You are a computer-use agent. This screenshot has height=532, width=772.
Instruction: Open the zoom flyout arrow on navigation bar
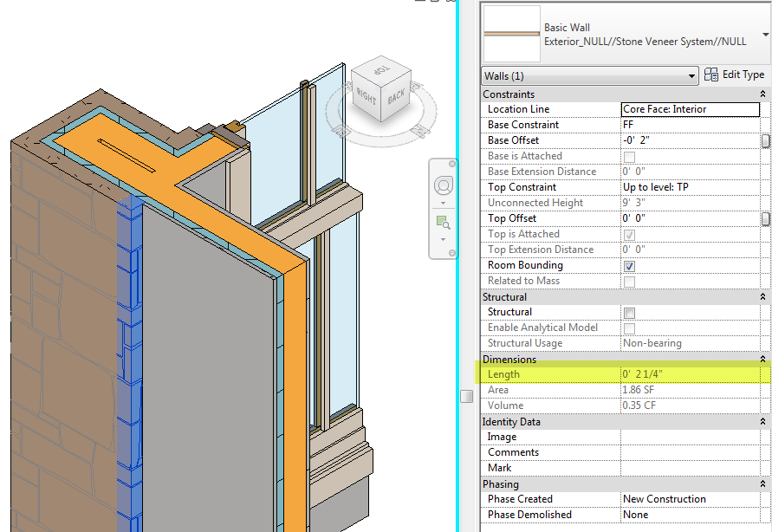click(x=443, y=241)
